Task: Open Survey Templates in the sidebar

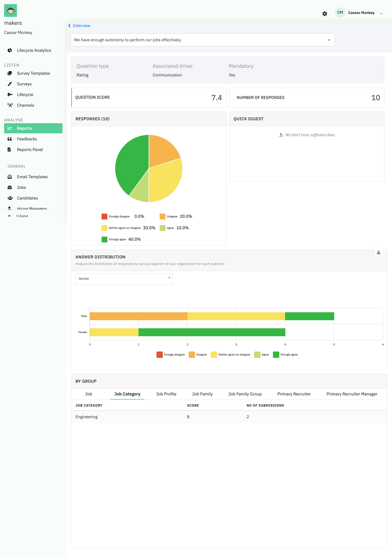Action: point(33,73)
